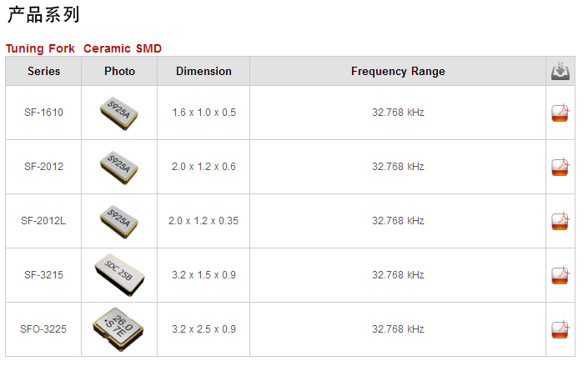Open the SF-1610 PDF datasheet icon
Image resolution: width=588 pixels, height=371 pixels.
560,113
